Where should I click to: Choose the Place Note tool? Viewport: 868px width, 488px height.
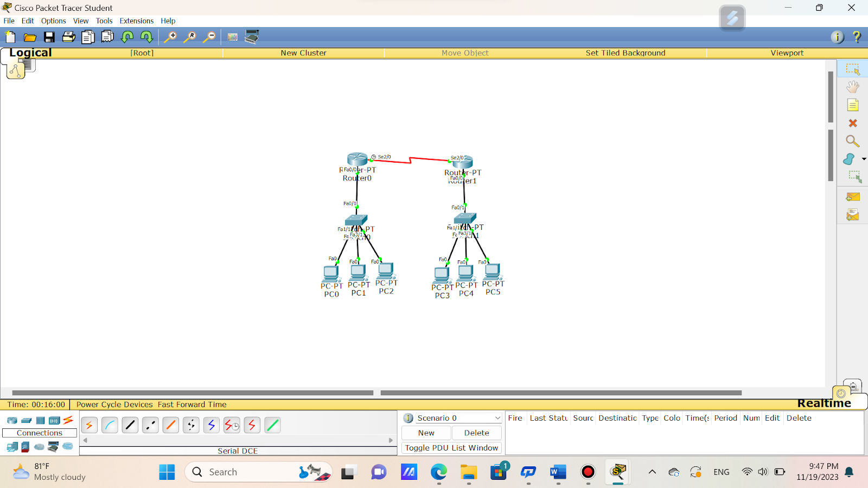tap(853, 105)
